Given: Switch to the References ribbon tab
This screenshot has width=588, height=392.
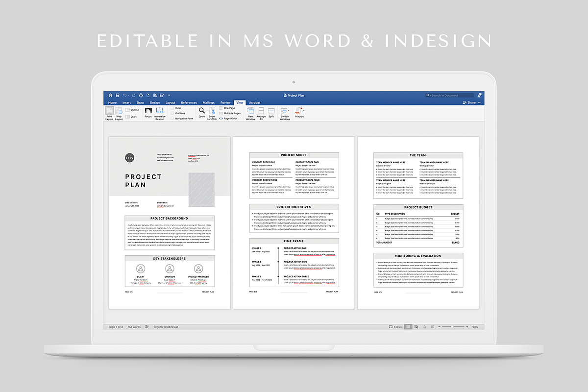Looking at the screenshot, I should click(x=189, y=102).
